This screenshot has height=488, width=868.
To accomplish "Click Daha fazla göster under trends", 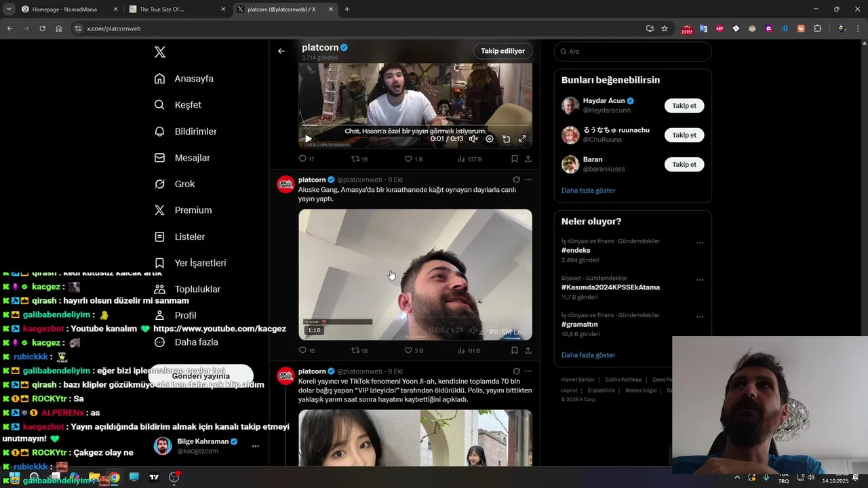I will click(588, 355).
